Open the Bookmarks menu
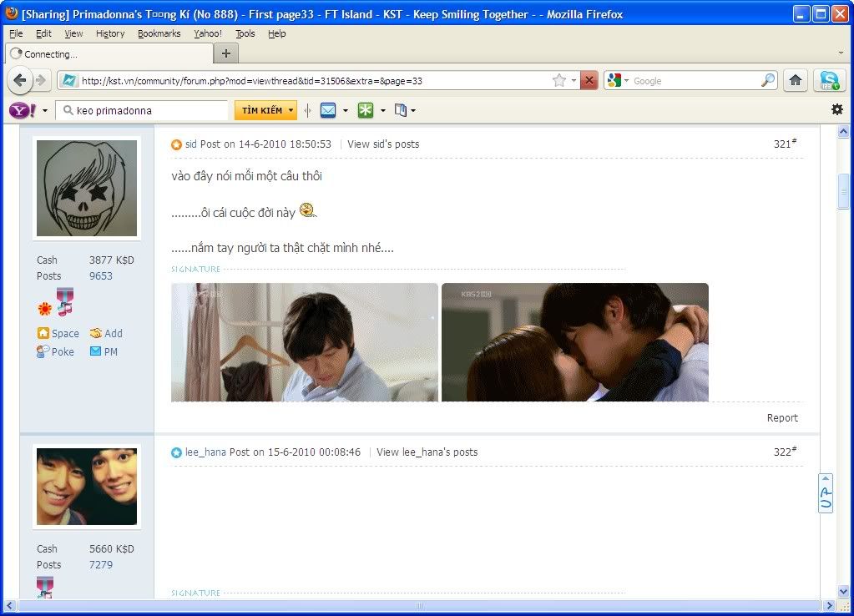854x616 pixels. point(159,33)
